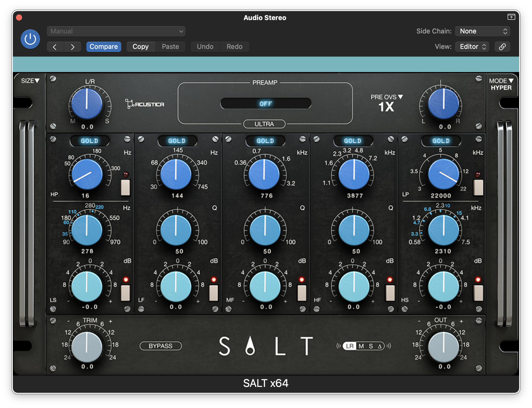Click the MF frequency knob showing 776
This screenshot has width=532, height=408.
tap(264, 174)
